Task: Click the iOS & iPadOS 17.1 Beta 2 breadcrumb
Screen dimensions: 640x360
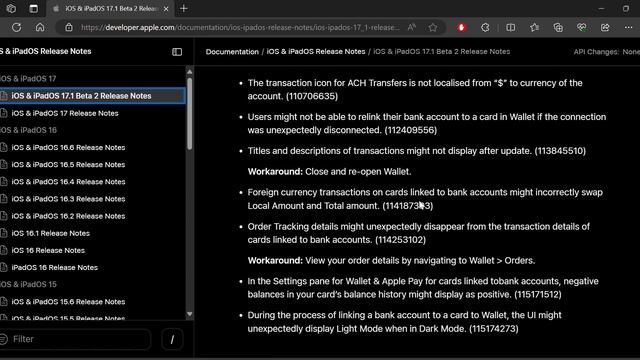Action: 442,52
